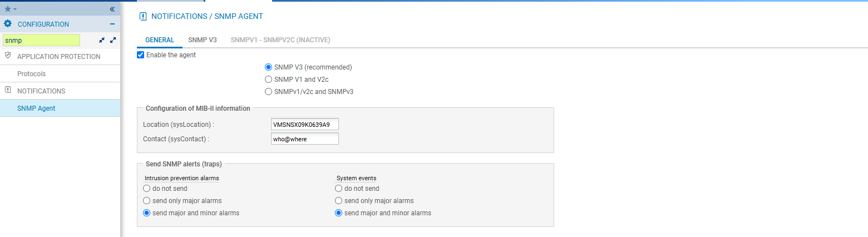This screenshot has width=868, height=237.
Task: Uncheck the Enable the agent checkbox
Action: 141,55
